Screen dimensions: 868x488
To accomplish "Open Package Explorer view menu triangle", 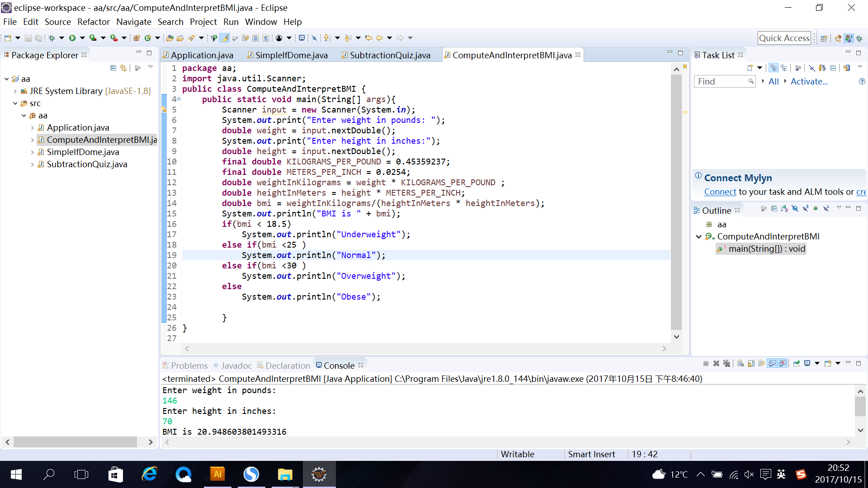I will (x=151, y=67).
